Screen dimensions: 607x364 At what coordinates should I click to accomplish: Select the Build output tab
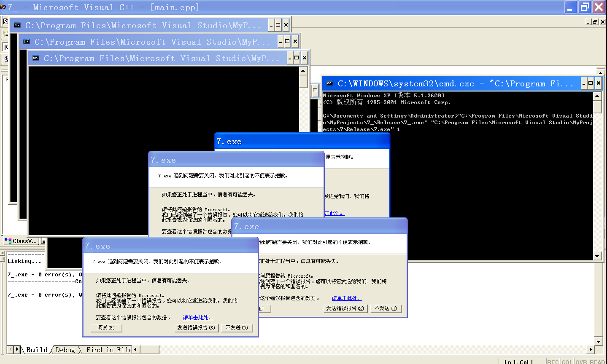point(37,350)
